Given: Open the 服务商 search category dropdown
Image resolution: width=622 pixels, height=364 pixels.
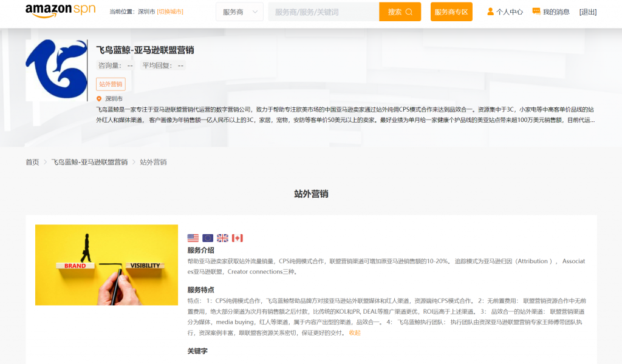Looking at the screenshot, I should [239, 12].
